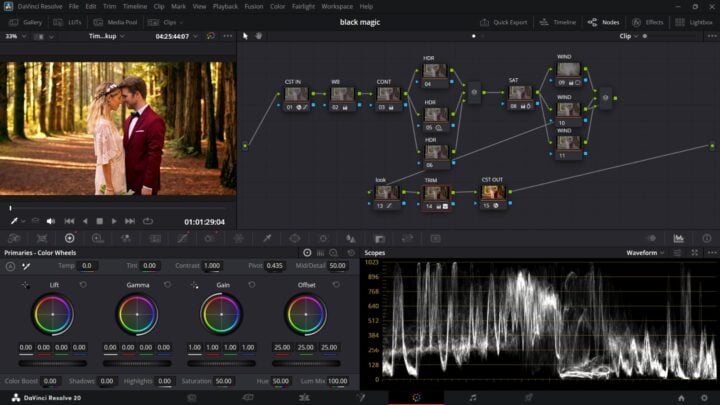720x405 pixels.
Task: Open the Playback menu
Action: click(x=225, y=6)
